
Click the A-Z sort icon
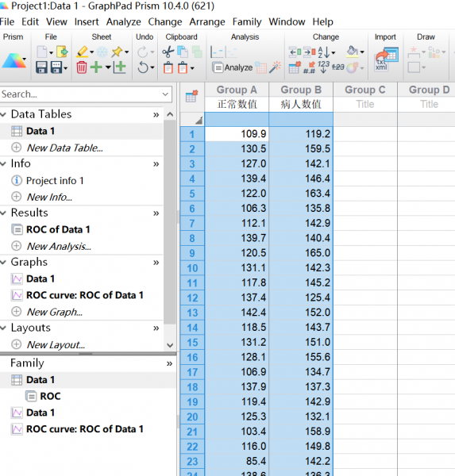click(323, 52)
